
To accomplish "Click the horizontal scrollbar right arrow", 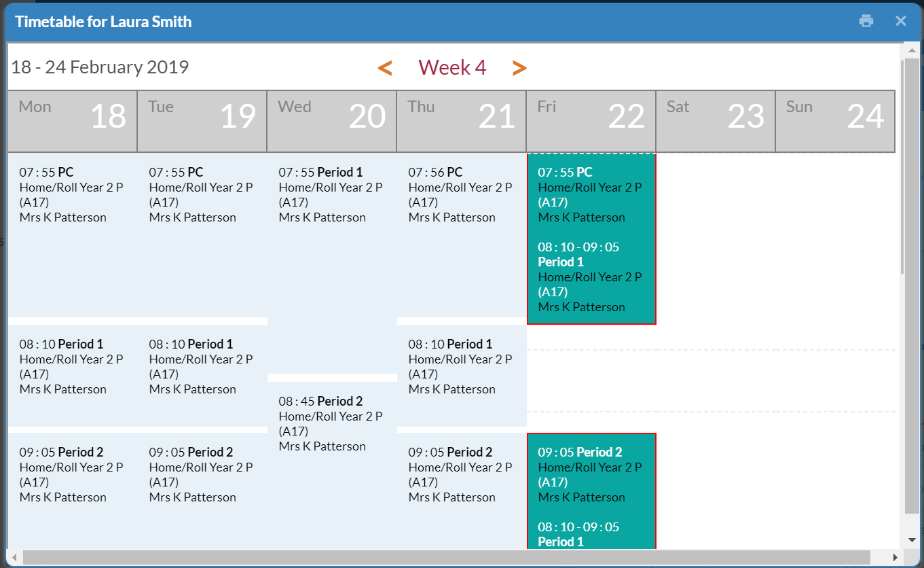I will (894, 558).
